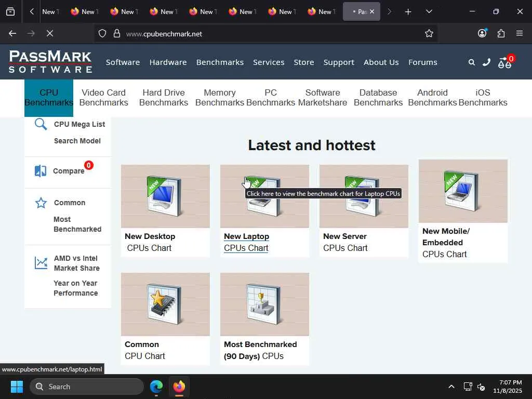Click the Windows taskbar Search box
The image size is (532, 399).
pos(87,387)
